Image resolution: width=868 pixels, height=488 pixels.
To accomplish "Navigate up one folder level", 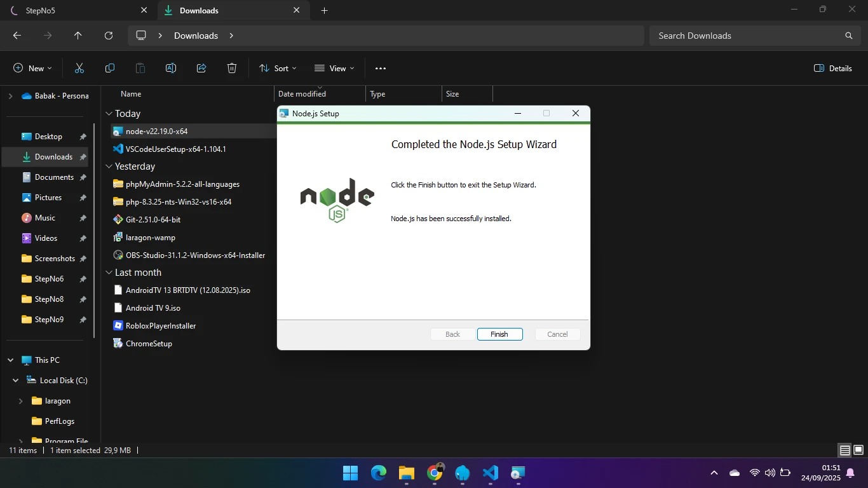I will (78, 36).
